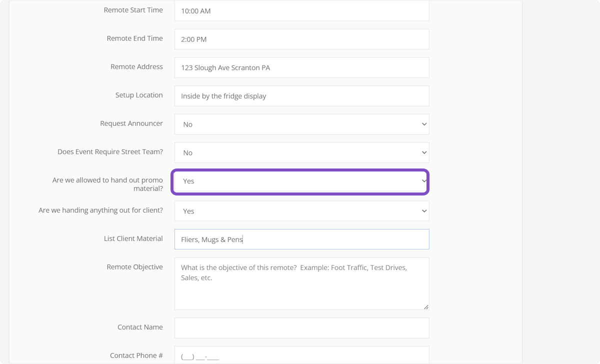Click the Remote Start Time field
Viewport: 600px width, 364px height.
coord(301,11)
